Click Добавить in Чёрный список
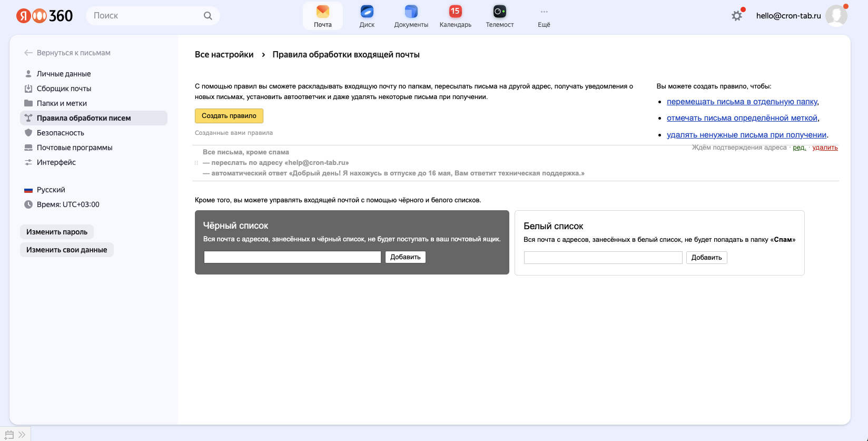 406,257
